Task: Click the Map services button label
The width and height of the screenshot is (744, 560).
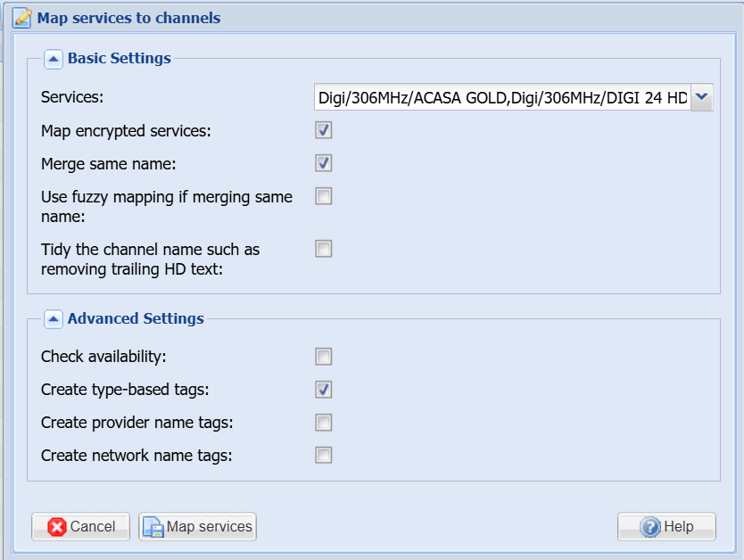Action: coord(209,527)
